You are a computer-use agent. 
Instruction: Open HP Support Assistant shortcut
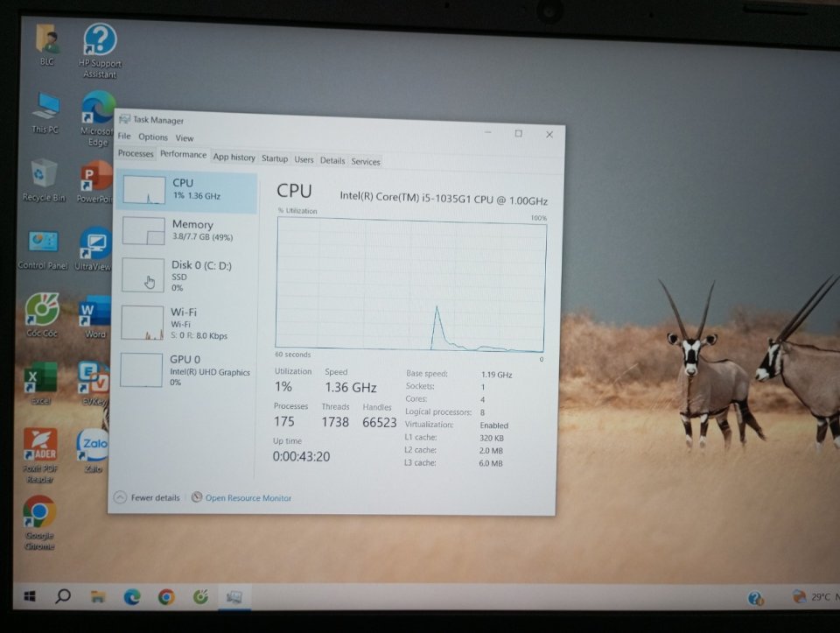click(101, 42)
